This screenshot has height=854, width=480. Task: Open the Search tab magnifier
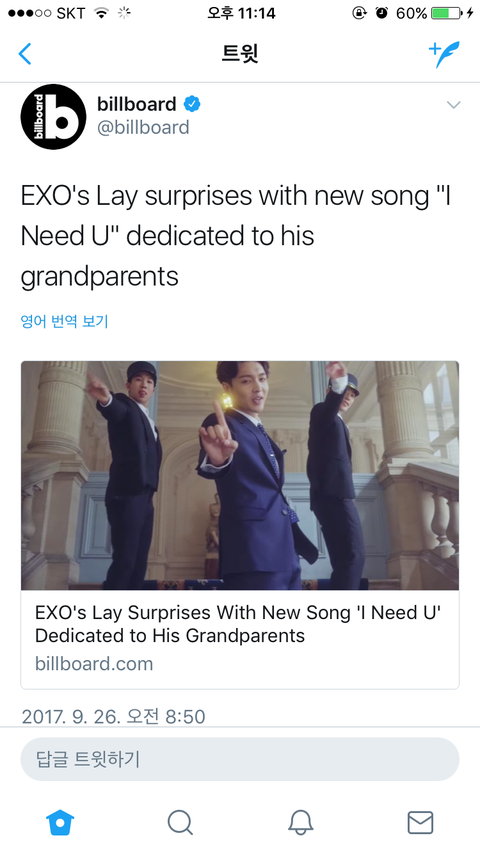(180, 822)
